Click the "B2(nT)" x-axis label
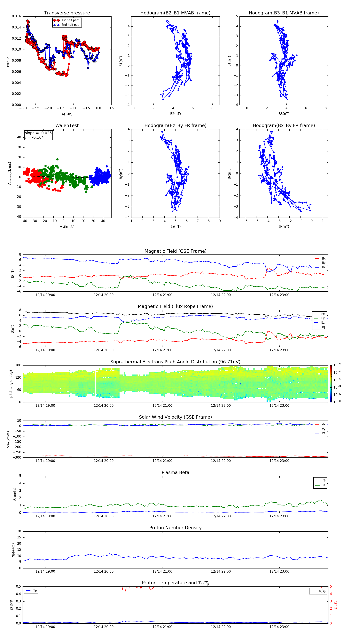The height and width of the screenshot is (644, 351). click(175, 114)
